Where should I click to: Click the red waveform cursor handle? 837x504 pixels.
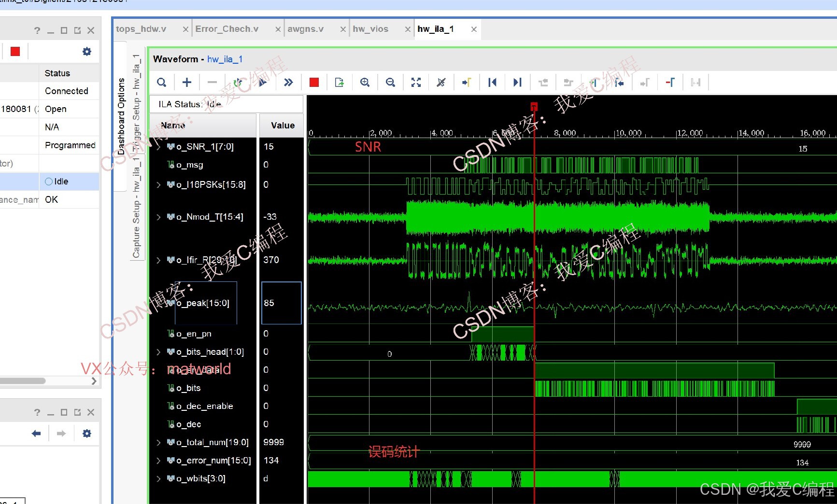534,107
